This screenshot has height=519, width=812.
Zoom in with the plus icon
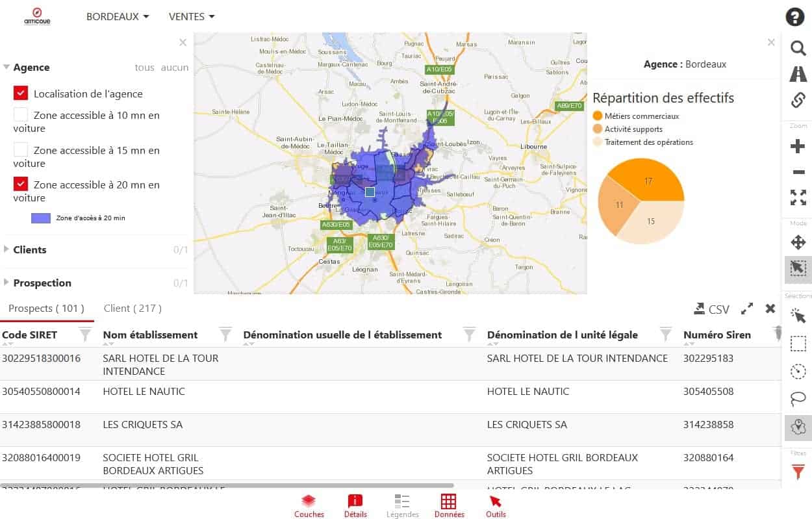point(798,146)
